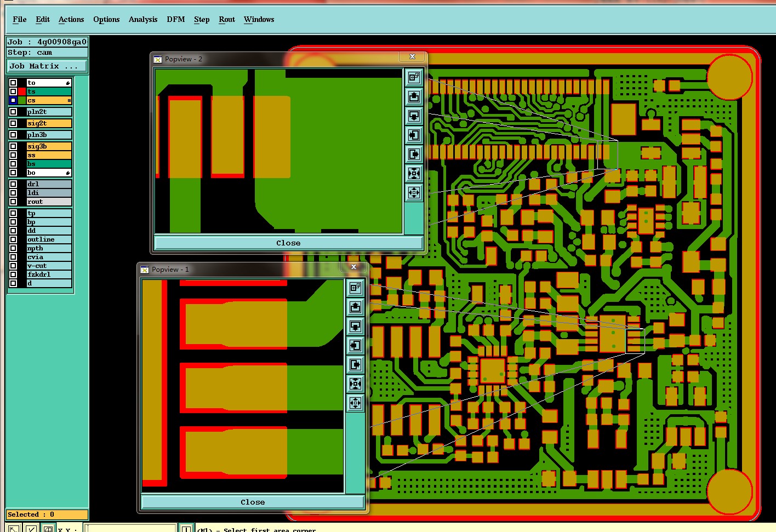Click the green color swatch of 'cs' layer
Screen dimensions: 776x532
tap(22, 101)
